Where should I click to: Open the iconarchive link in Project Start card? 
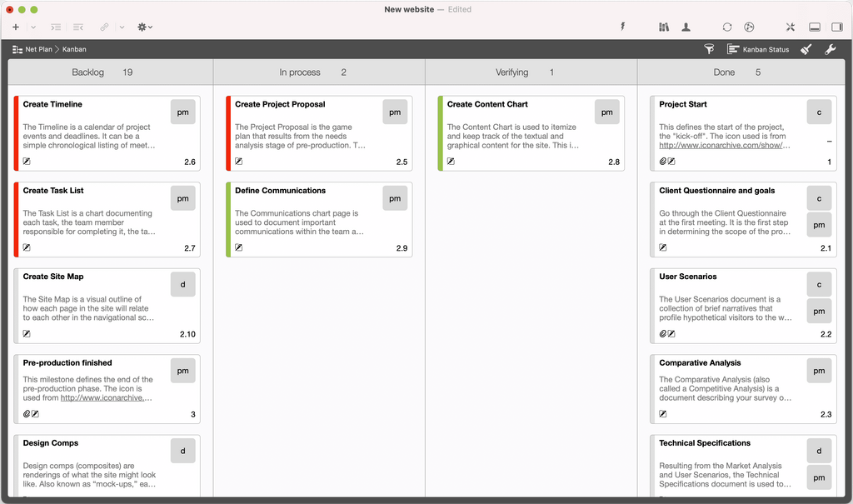click(x=721, y=146)
